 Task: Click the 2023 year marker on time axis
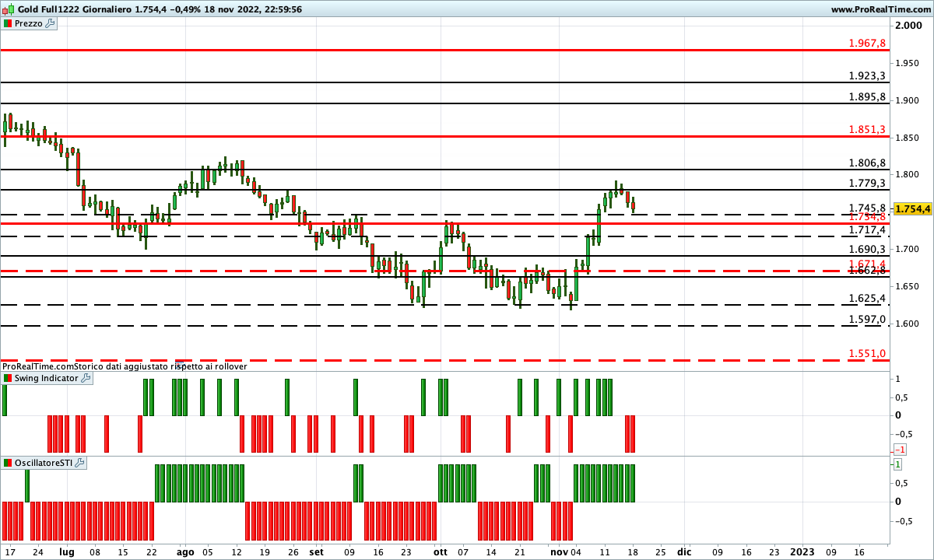[x=802, y=551]
